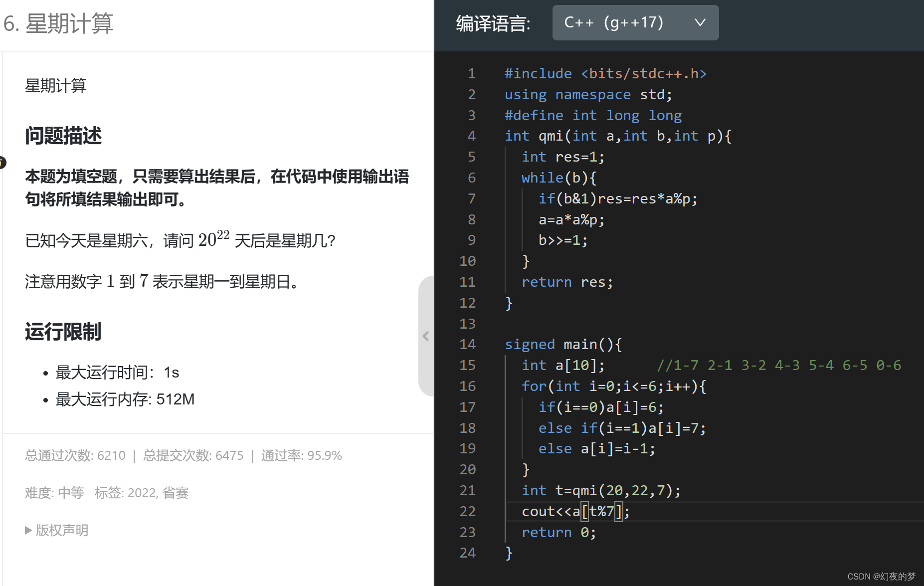Click the int t=qmi(20,22,7); line
The width and height of the screenshot is (924, 586).
coord(601,491)
